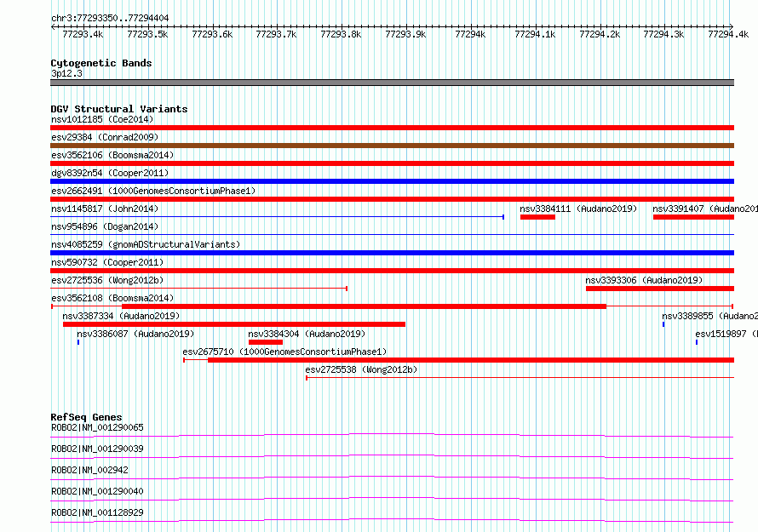This screenshot has width=758, height=532.
Task: Click the nsv1012185 (Coe2014) variant label
Action: coord(102,119)
